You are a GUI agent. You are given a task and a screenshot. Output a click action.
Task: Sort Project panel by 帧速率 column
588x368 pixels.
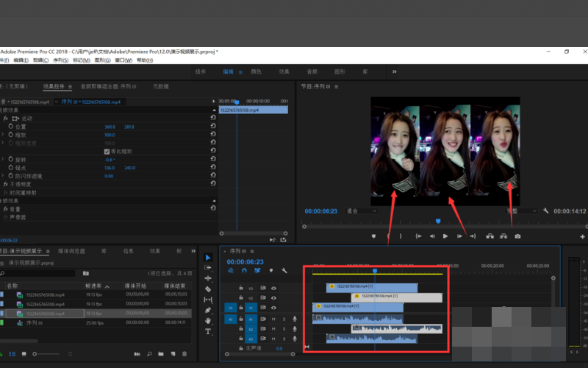click(93, 286)
